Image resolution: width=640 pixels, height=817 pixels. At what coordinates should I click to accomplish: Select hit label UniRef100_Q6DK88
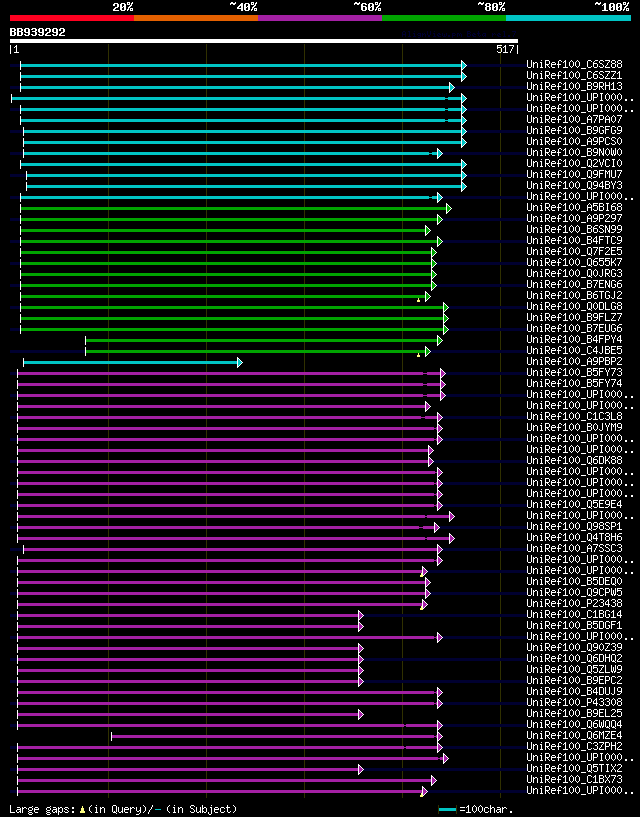(x=574, y=460)
